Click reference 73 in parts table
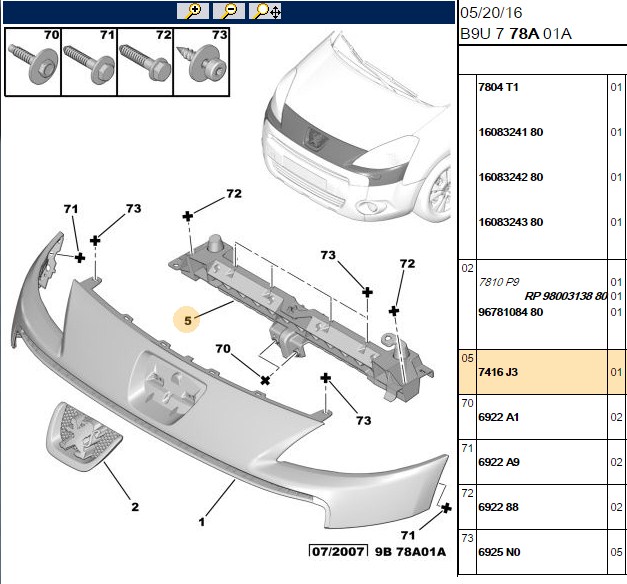The width and height of the screenshot is (627, 584). [467, 538]
